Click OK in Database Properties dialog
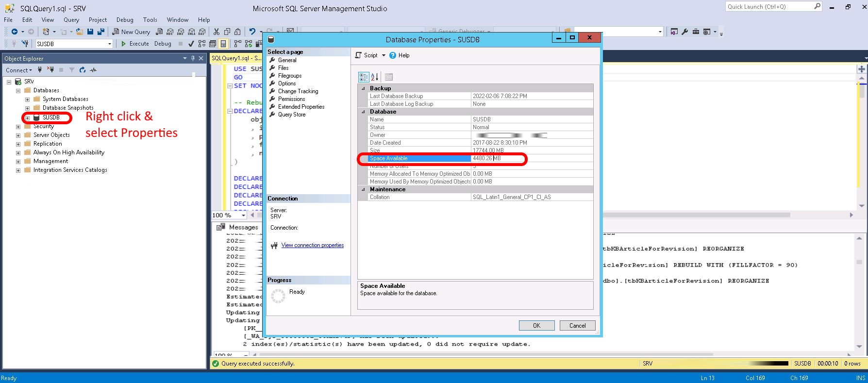 point(536,325)
